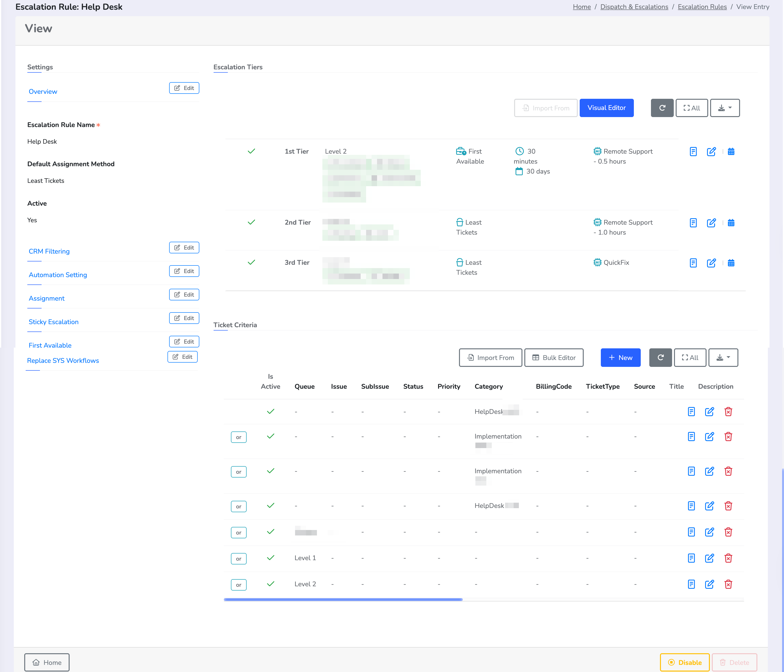Open Ticket Criteria download dropdown
784x672 pixels.
723,358
